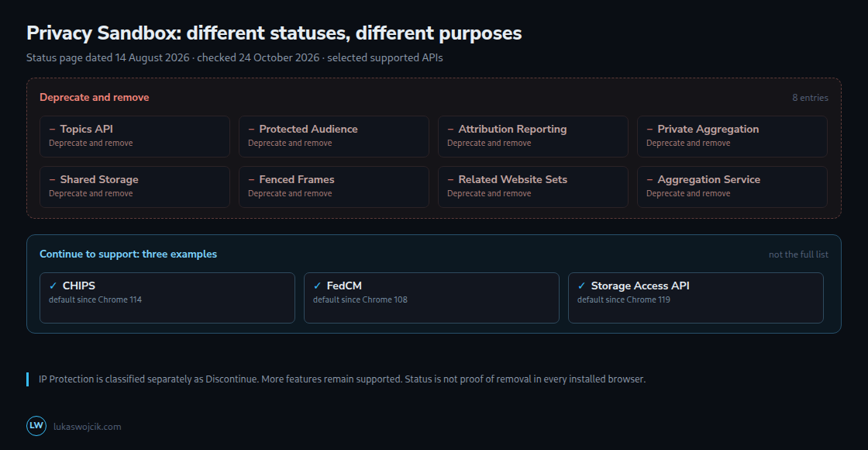The height and width of the screenshot is (450, 868).
Task: Click the minus icon beside Protected Audience
Action: (251, 129)
